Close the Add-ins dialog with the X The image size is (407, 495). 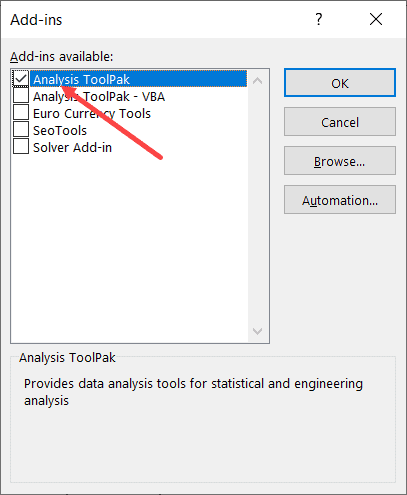376,19
